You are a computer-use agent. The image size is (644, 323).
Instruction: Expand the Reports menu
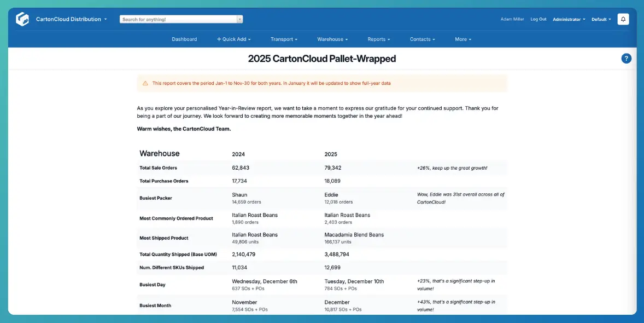(x=379, y=39)
